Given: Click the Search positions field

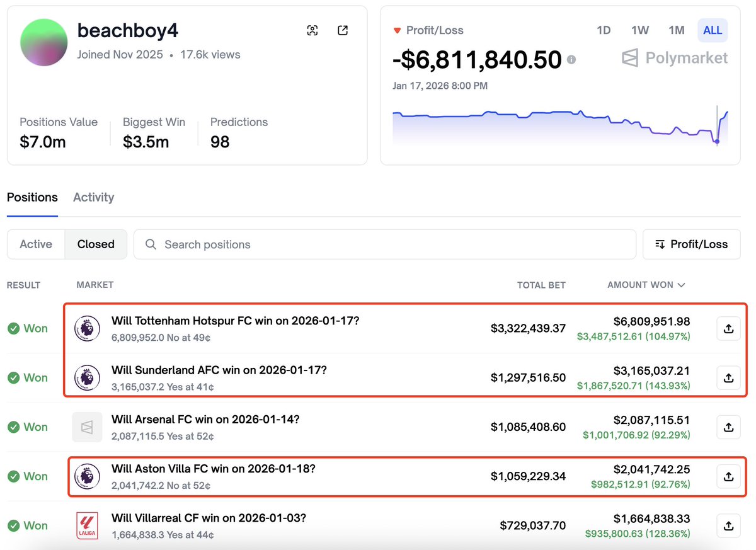Looking at the screenshot, I should pyautogui.click(x=384, y=244).
